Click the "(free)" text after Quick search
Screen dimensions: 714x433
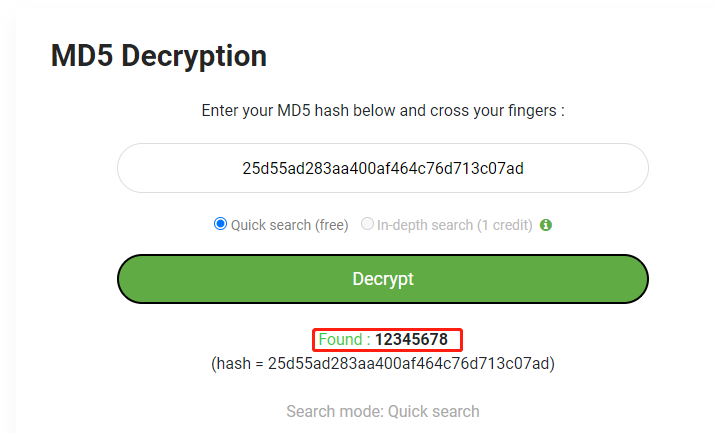(331, 225)
